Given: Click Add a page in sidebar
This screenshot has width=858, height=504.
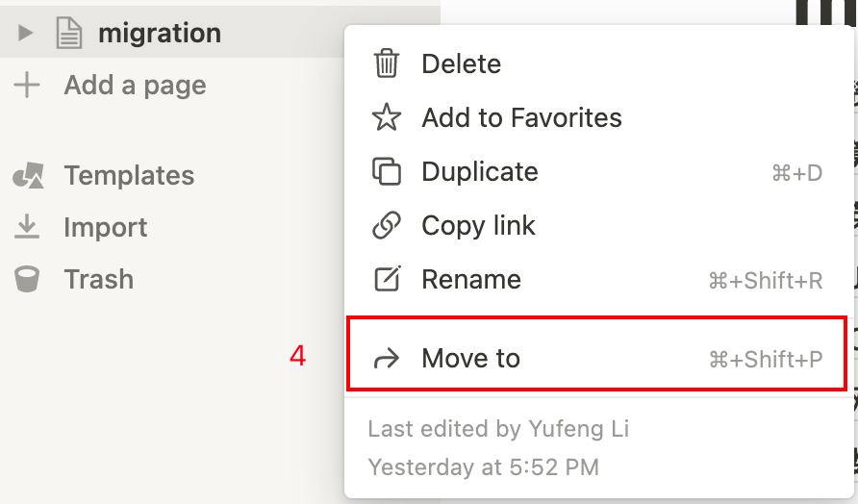Looking at the screenshot, I should point(135,86).
